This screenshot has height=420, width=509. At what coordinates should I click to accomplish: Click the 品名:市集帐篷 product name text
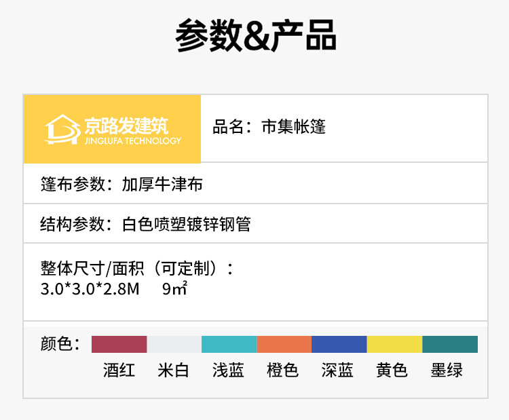[269, 127]
